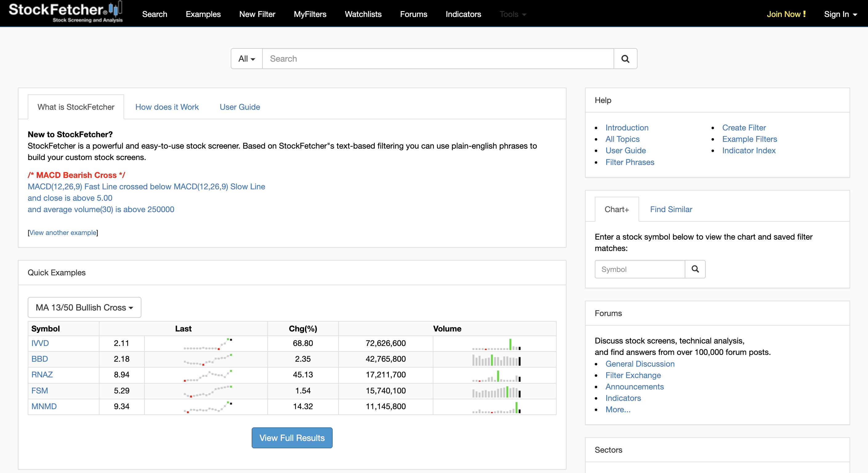Click Join Now link

(x=786, y=14)
